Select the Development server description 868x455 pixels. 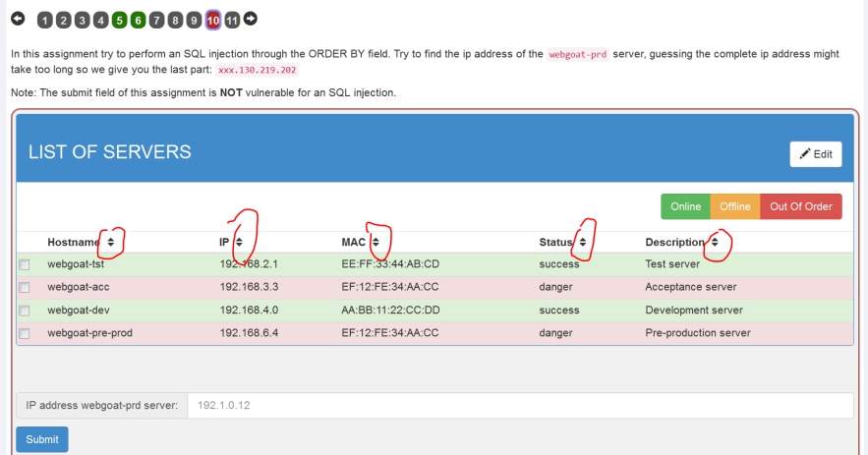point(694,310)
